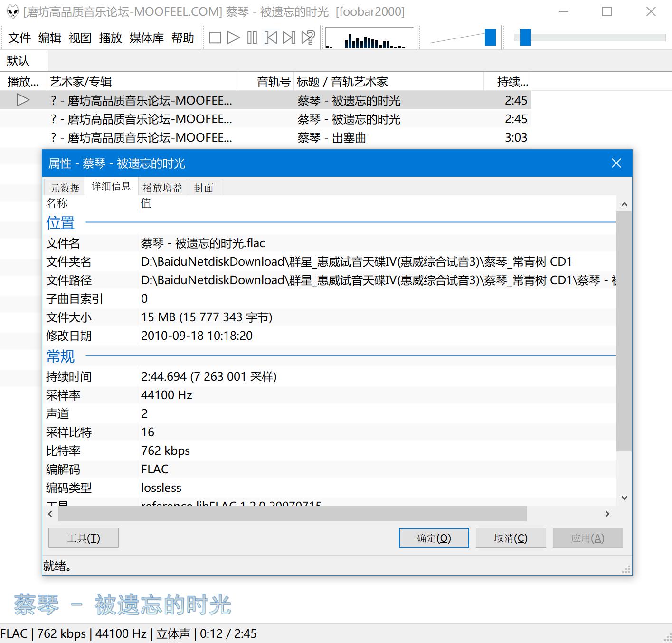This screenshot has height=643, width=672.
Task: Open the 工具(T) button menu
Action: coord(84,538)
